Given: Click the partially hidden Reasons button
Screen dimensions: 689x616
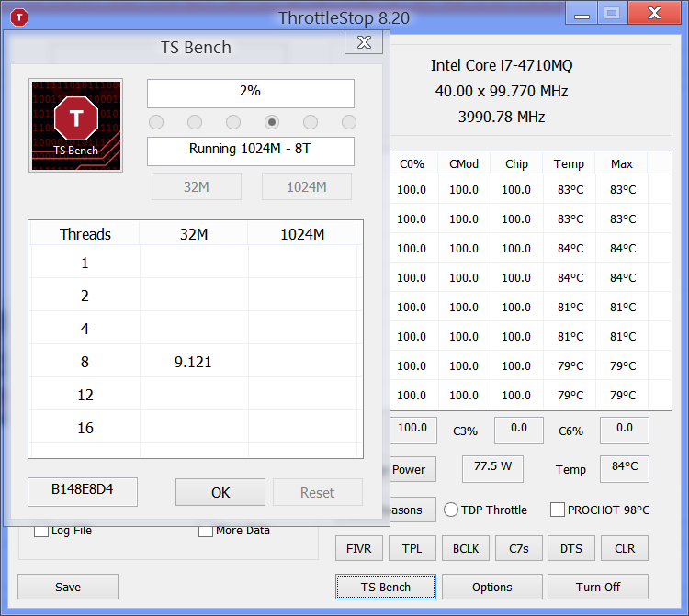Looking at the screenshot, I should [x=413, y=510].
